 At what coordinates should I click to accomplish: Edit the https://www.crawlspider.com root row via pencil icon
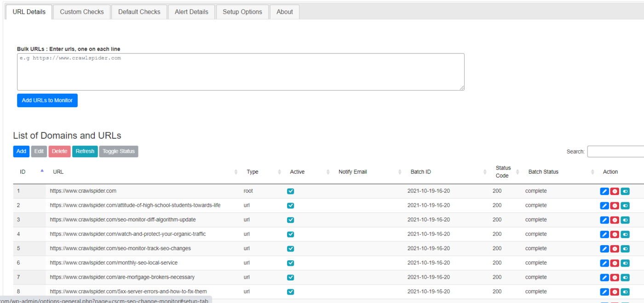click(604, 191)
